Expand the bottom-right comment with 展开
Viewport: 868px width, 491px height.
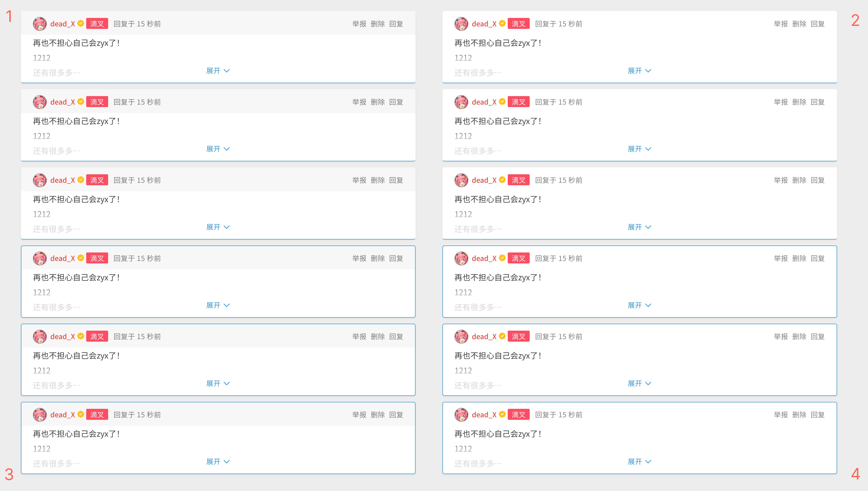coord(639,462)
